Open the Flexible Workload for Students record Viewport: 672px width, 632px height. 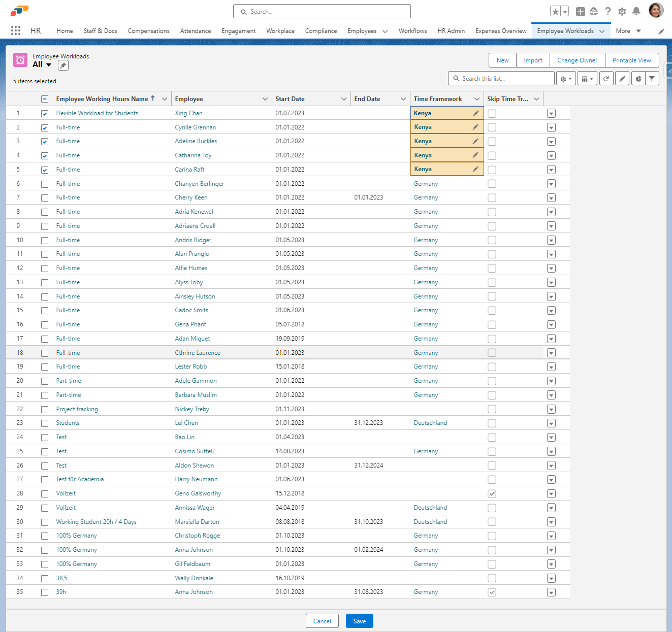click(97, 113)
